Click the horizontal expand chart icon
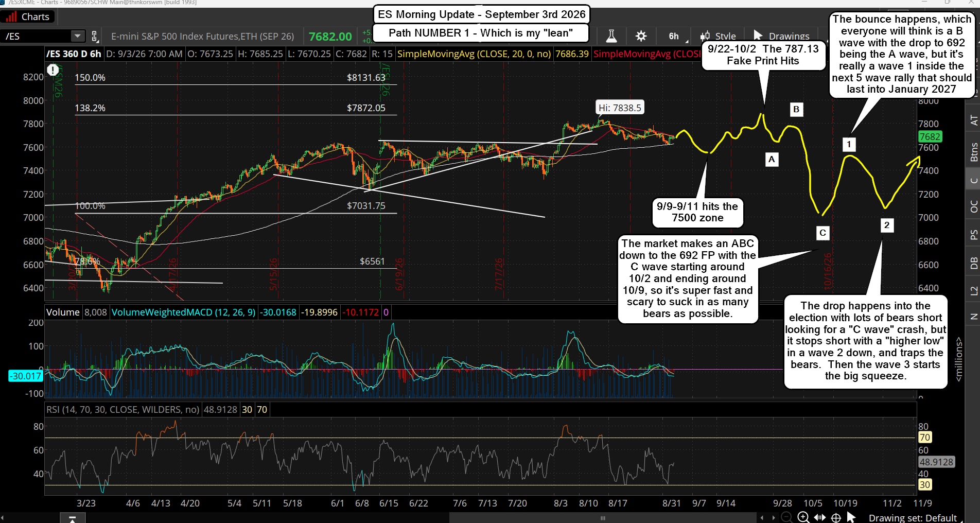The height and width of the screenshot is (523, 980). coord(819,517)
